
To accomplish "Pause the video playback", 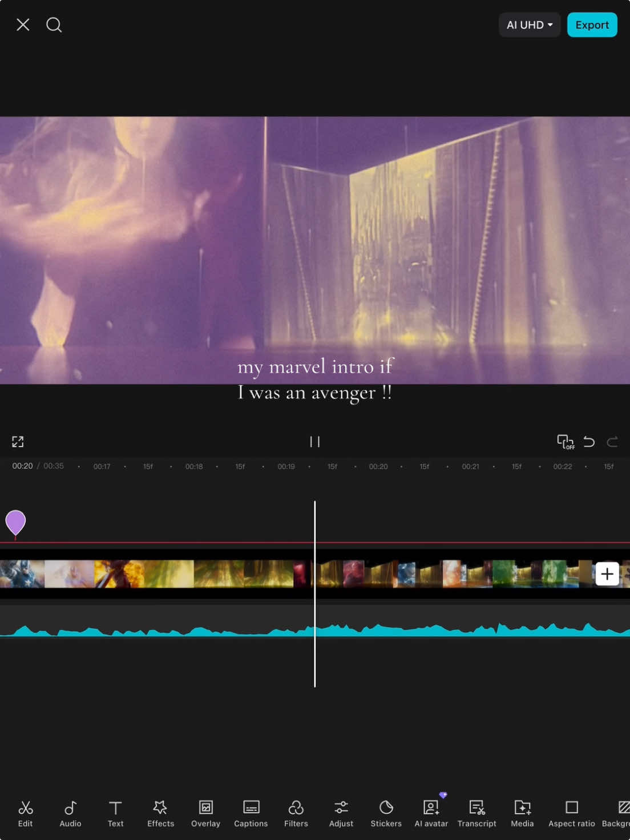I will tap(314, 442).
